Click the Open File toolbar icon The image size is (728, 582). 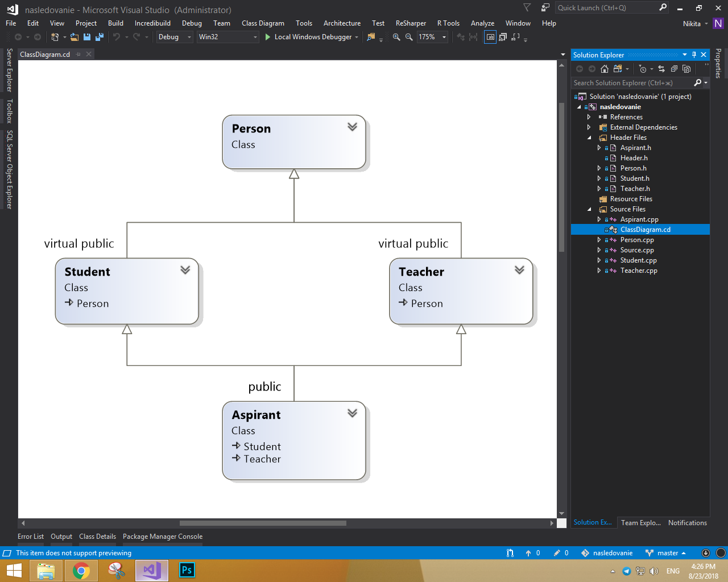(x=74, y=37)
